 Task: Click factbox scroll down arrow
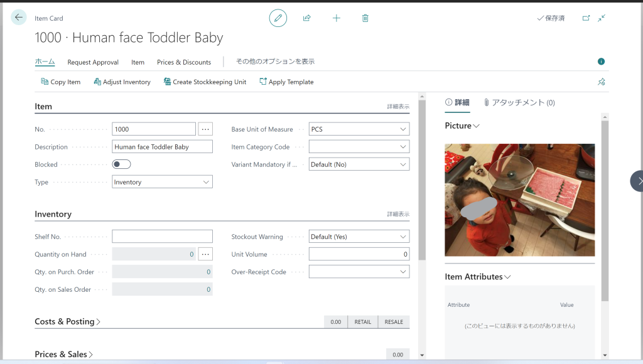(x=605, y=355)
